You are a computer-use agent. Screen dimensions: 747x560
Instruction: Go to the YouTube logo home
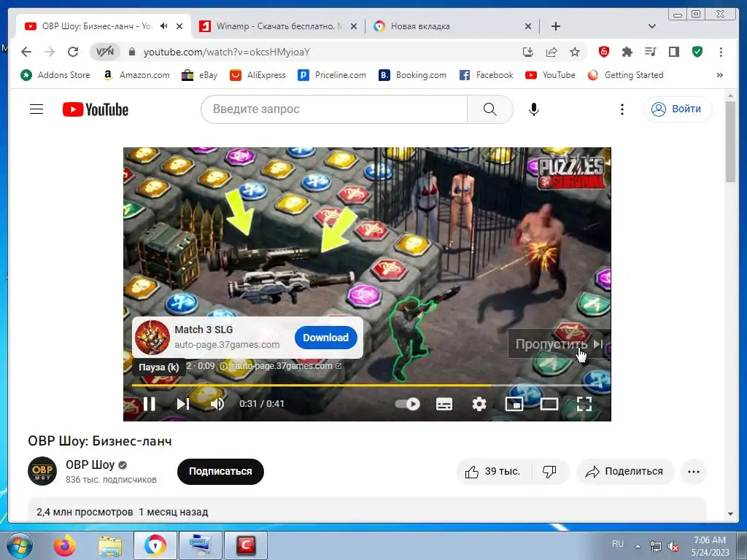click(x=96, y=109)
